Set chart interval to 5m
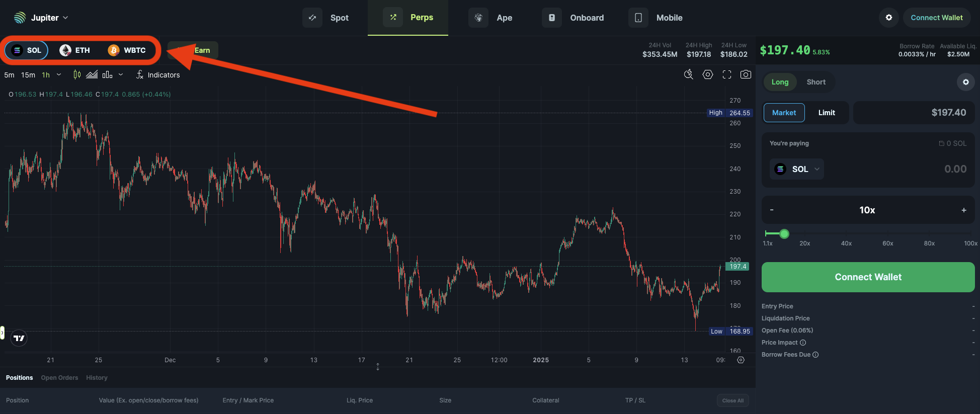Image resolution: width=980 pixels, height=414 pixels. pyautogui.click(x=9, y=75)
